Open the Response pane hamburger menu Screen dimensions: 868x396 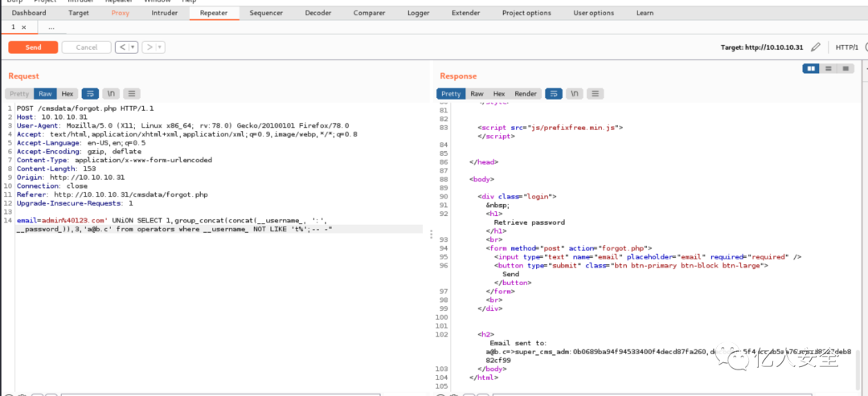[x=595, y=94]
